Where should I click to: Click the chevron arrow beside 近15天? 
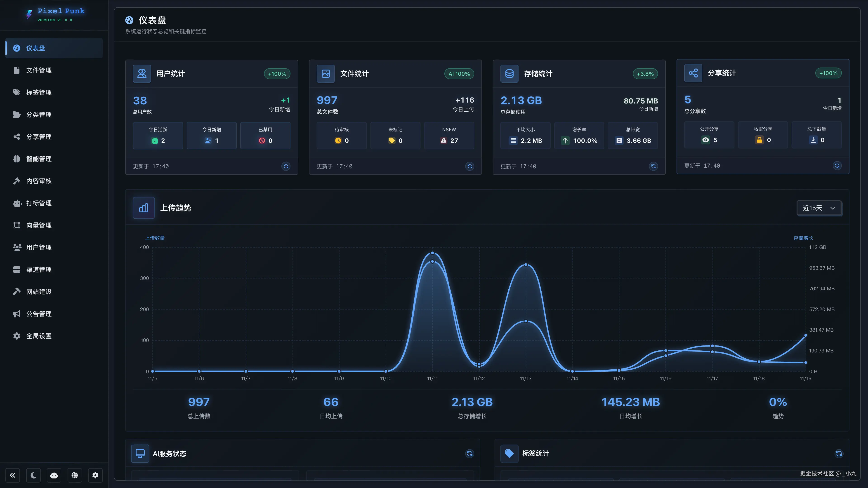pyautogui.click(x=833, y=208)
